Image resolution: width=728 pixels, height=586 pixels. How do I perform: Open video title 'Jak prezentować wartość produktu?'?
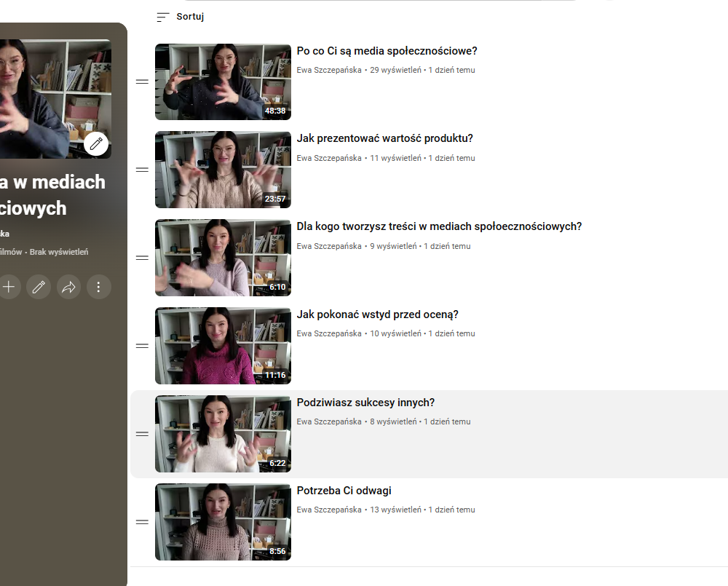point(384,138)
